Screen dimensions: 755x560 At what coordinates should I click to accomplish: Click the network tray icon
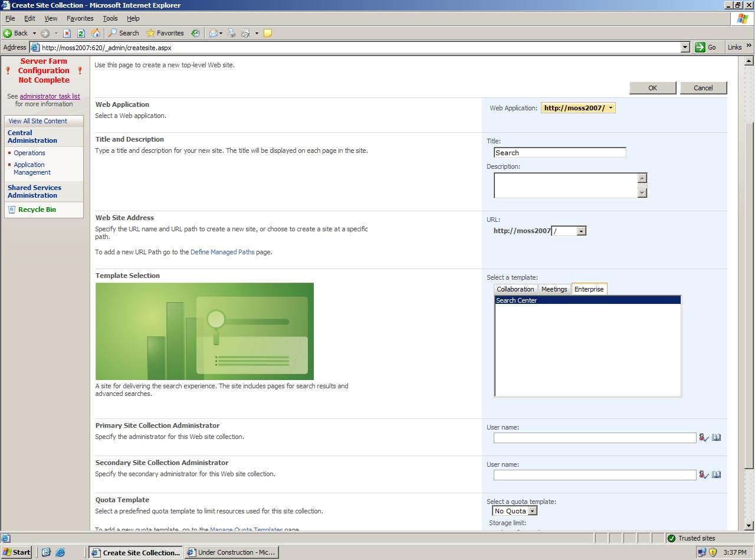point(701,552)
